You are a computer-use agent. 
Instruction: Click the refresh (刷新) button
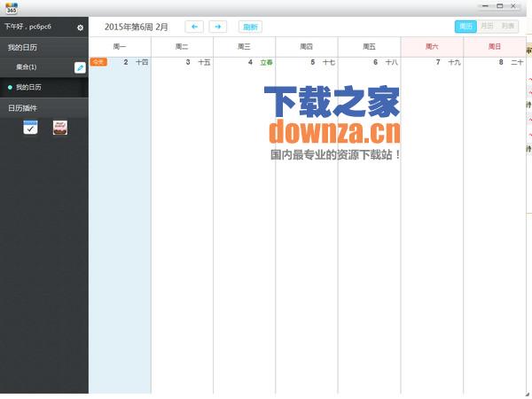click(250, 27)
